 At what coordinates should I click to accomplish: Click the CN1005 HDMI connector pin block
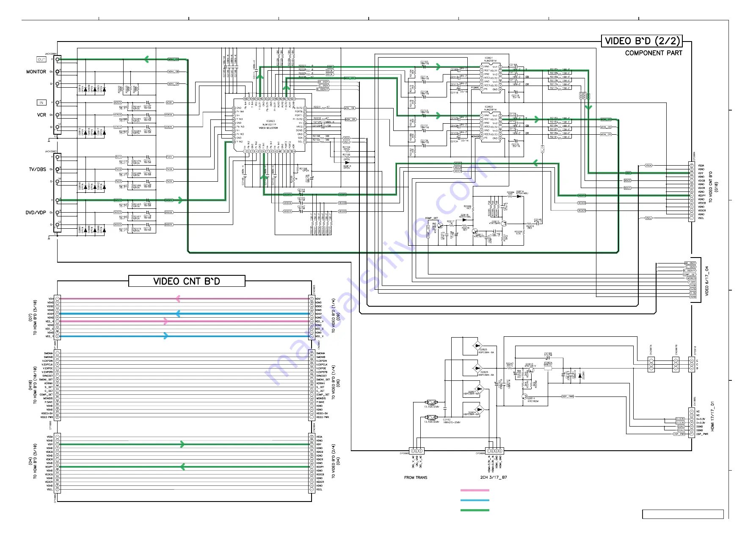(692, 423)
